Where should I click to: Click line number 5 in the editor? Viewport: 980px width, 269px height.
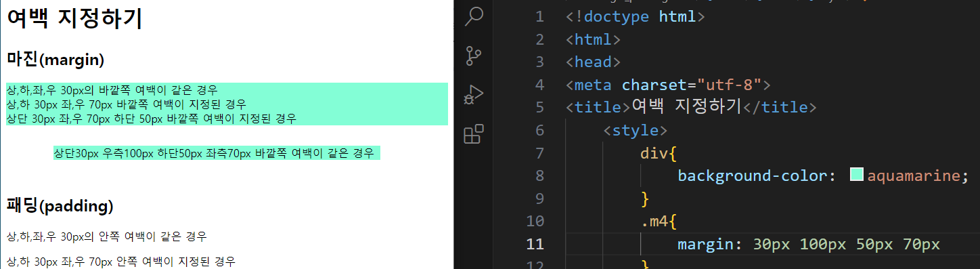pyautogui.click(x=539, y=107)
